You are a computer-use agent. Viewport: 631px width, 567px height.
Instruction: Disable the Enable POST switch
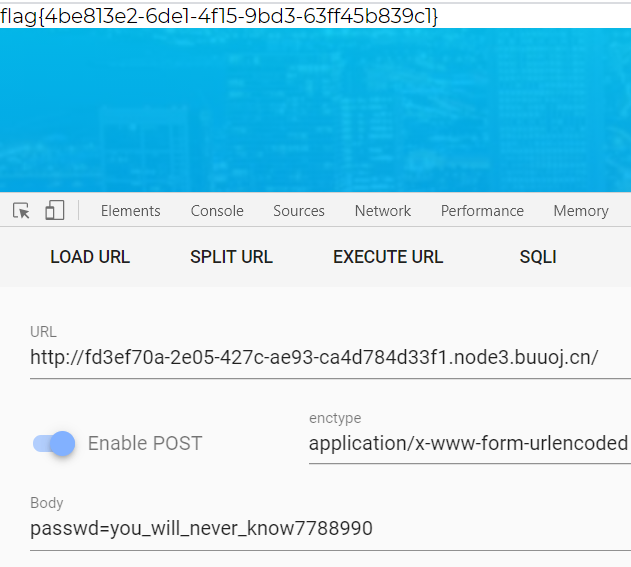tap(55, 443)
